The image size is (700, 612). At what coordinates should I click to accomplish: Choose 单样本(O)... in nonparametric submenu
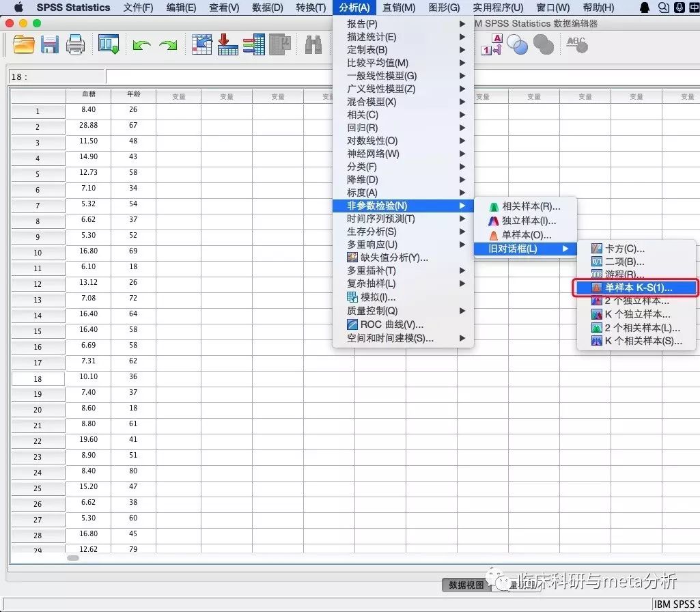tap(525, 235)
